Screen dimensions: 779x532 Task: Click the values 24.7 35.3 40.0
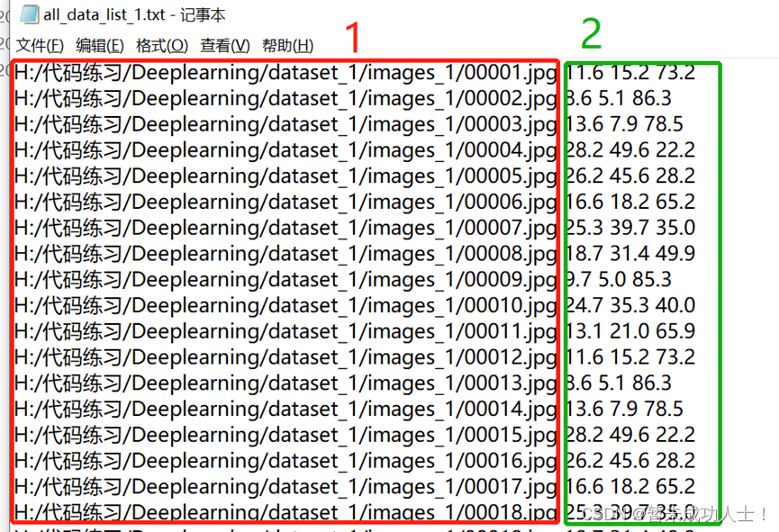coord(631,305)
